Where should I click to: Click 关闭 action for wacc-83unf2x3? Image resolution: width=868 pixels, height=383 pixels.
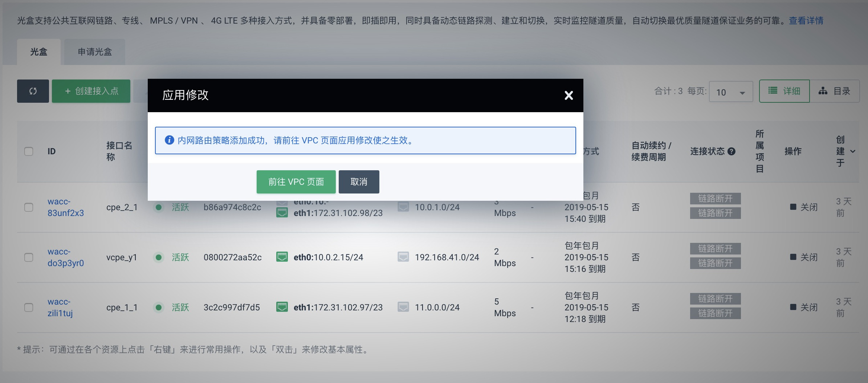point(804,207)
